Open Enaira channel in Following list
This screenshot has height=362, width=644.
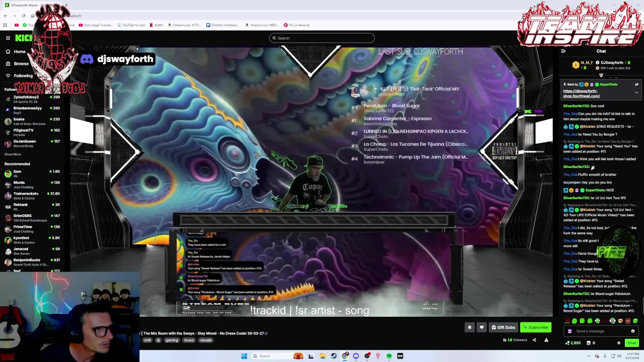(32, 121)
